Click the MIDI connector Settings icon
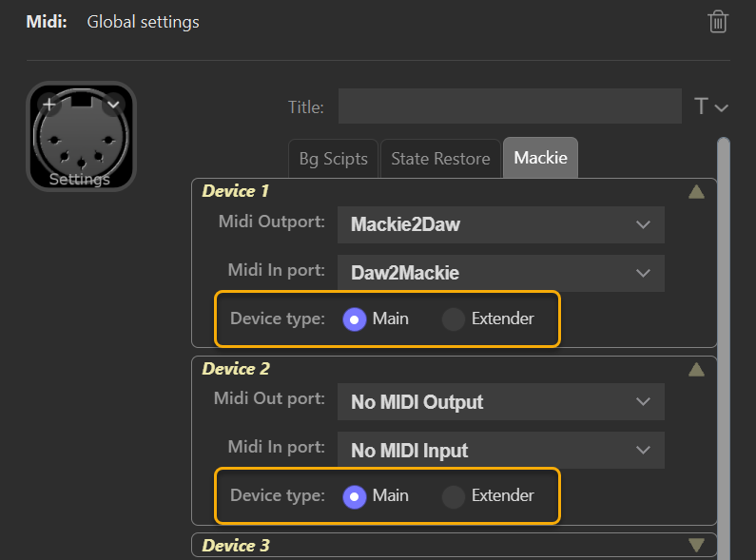Screen dimensions: 756x560 tap(81, 138)
